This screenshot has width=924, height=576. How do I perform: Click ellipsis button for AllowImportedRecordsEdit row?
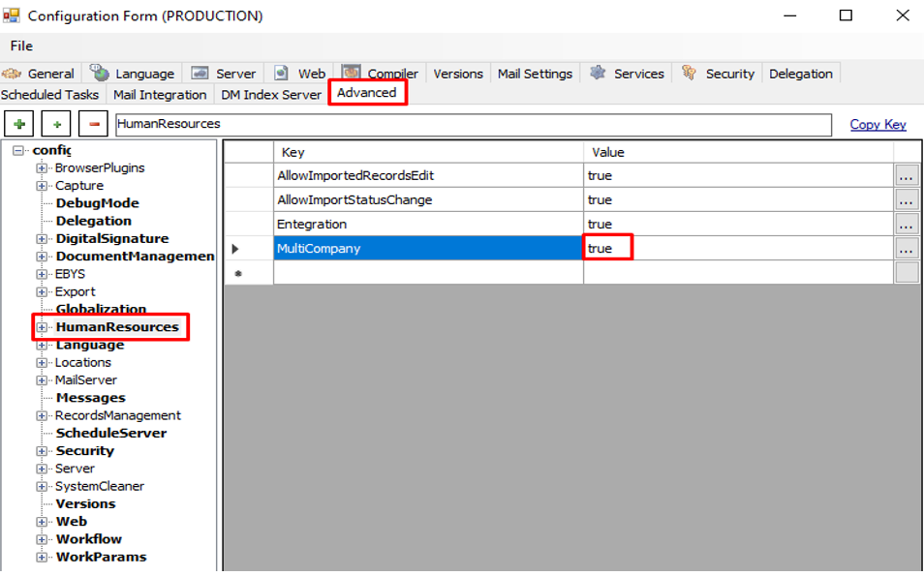[907, 176]
